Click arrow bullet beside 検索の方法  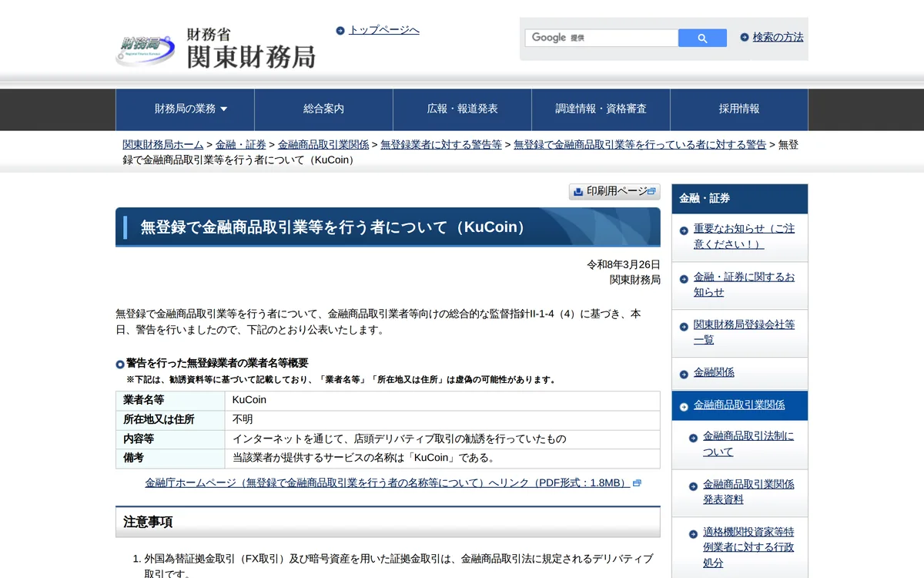[745, 37]
